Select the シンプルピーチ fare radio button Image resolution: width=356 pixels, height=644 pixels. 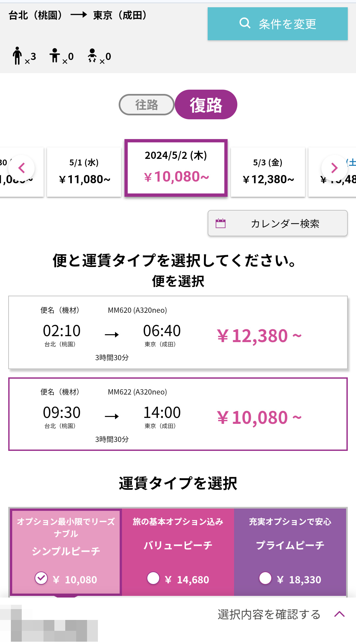point(41,578)
